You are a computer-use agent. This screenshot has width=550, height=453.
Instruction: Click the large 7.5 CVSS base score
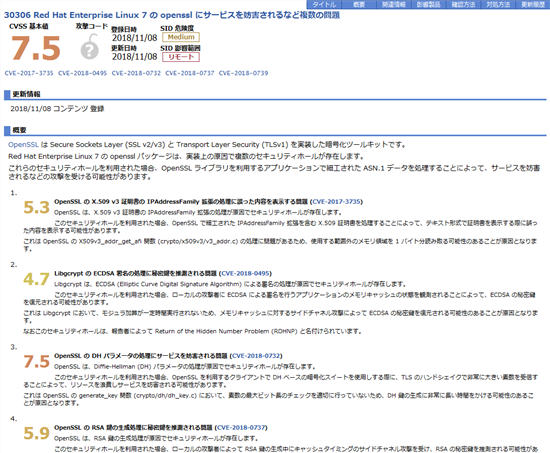pos(36,48)
